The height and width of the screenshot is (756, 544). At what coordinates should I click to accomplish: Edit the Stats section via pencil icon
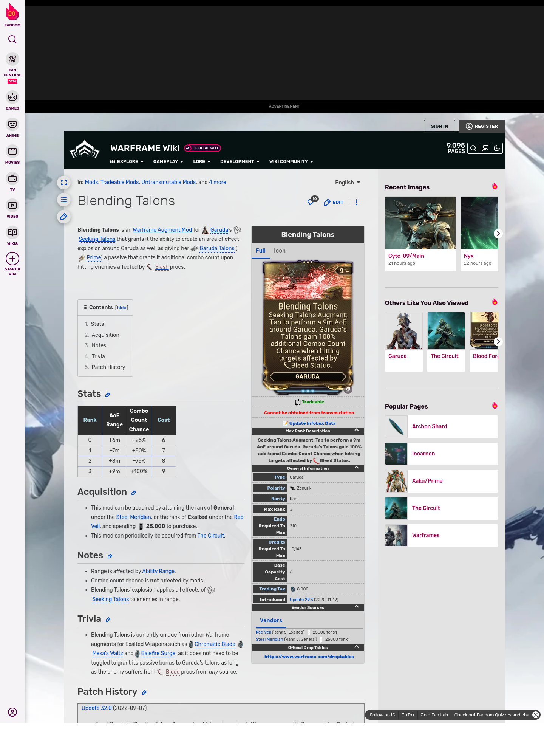107,395
